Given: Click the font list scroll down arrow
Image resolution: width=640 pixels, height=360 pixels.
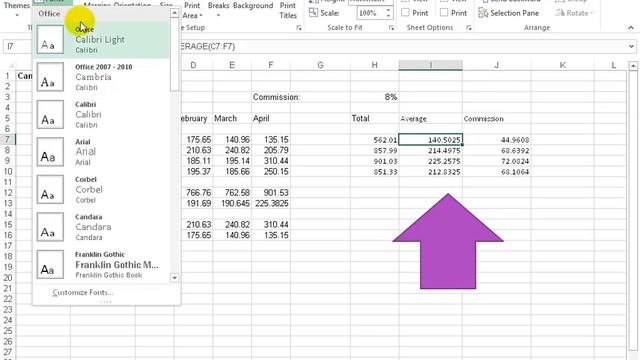Looking at the screenshot, I should pyautogui.click(x=174, y=278).
